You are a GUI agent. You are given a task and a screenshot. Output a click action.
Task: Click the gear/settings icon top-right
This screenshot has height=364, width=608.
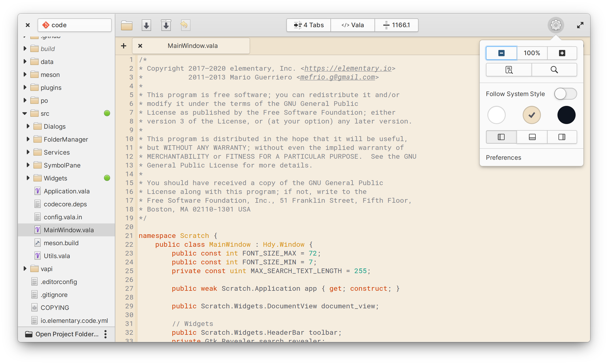555,25
